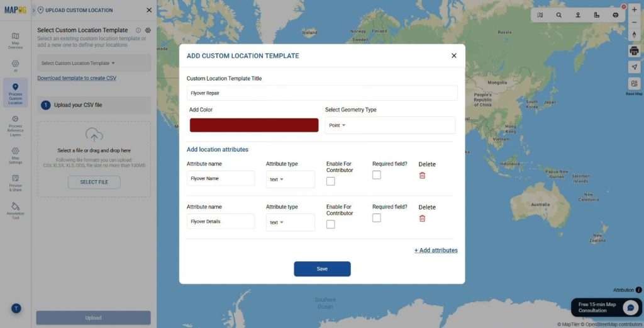This screenshot has width=644, height=328.
Task: Open Preview & Share in sidebar
Action: click(x=15, y=183)
